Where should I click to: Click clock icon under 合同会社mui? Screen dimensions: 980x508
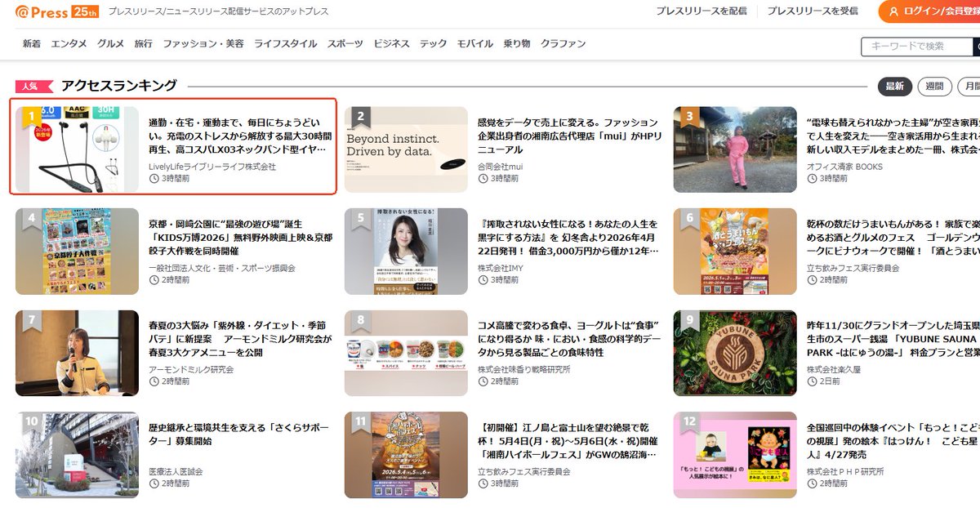[483, 178]
